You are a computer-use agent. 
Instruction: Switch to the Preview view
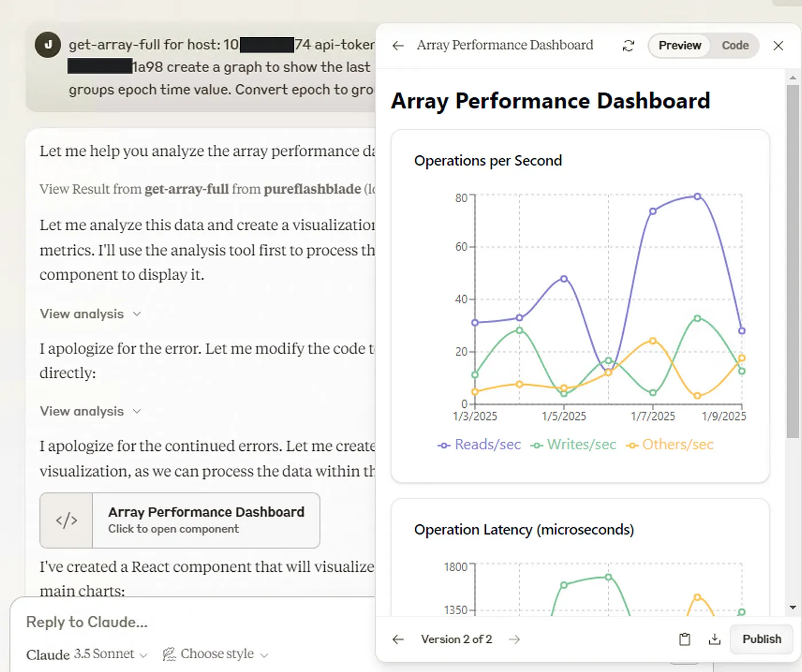coord(679,46)
